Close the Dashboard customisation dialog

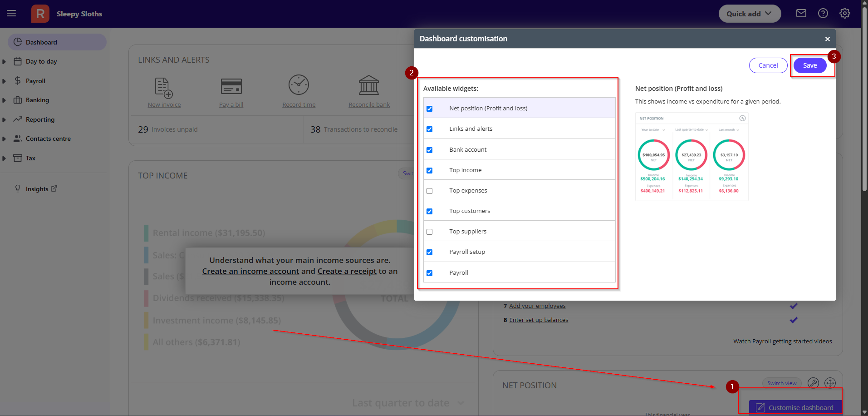pos(827,39)
